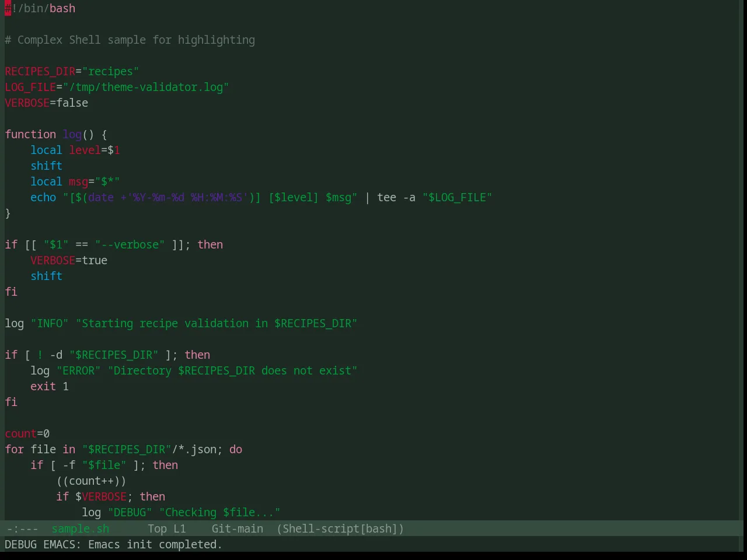Click the Top position indicator in mode line
Screen dimensions: 747x560
pyautogui.click(x=157, y=528)
